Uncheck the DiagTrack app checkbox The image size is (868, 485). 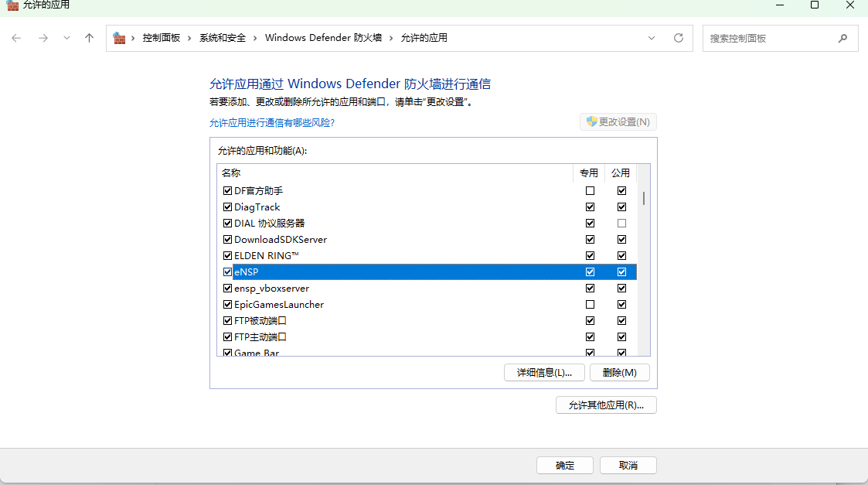(x=227, y=207)
